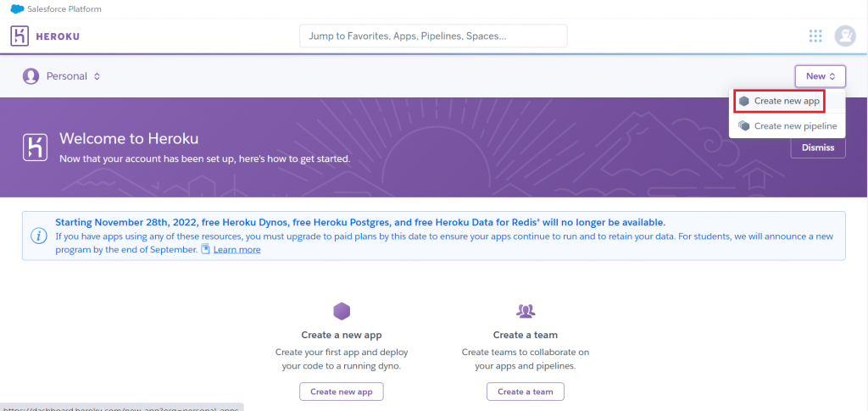Click the Create a team people icon
The image size is (868, 411).
click(x=525, y=311)
